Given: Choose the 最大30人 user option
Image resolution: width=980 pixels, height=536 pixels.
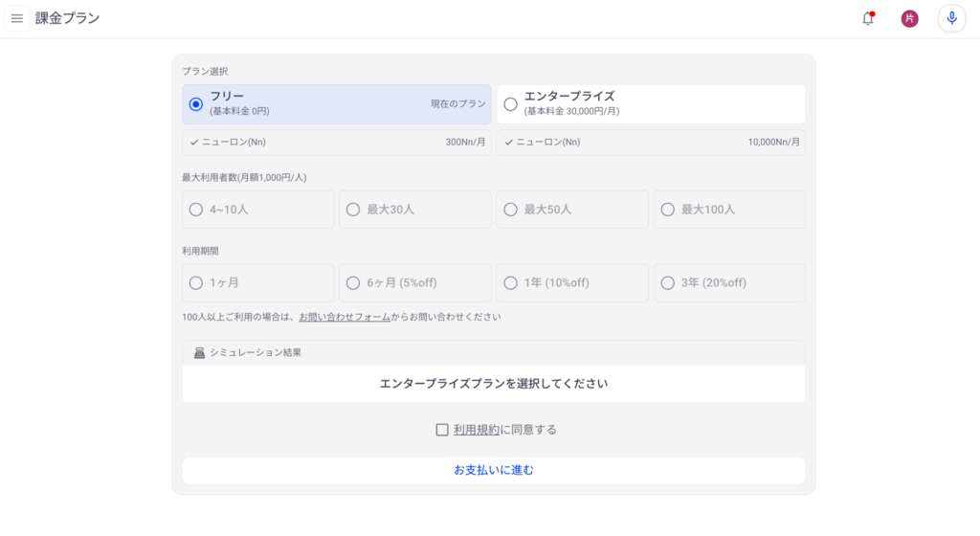Looking at the screenshot, I should 415,210.
